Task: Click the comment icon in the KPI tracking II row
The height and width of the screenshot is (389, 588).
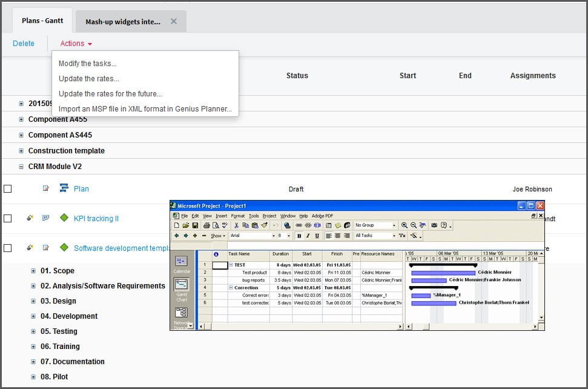Action: tap(46, 218)
